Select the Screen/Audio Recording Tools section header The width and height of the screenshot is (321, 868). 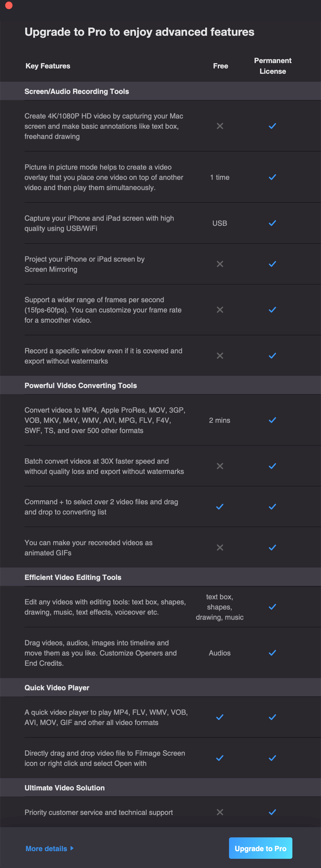(x=77, y=91)
